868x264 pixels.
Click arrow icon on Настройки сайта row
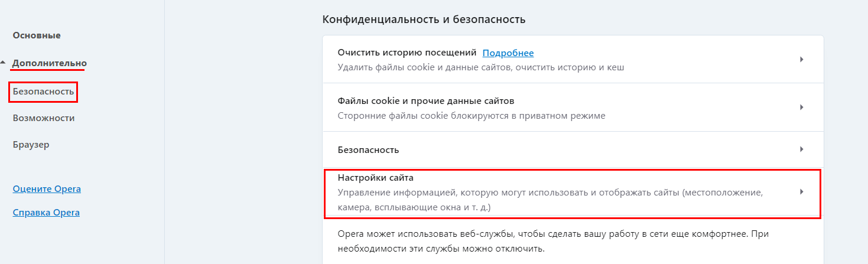pos(802,192)
